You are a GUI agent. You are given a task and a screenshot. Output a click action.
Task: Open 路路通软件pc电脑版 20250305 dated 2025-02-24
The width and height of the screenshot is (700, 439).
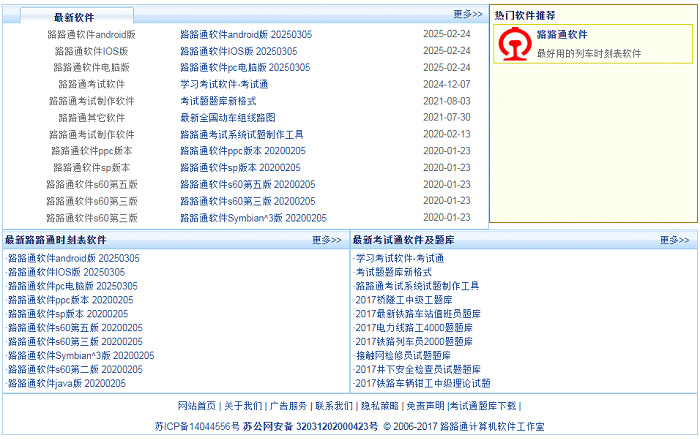click(x=245, y=67)
